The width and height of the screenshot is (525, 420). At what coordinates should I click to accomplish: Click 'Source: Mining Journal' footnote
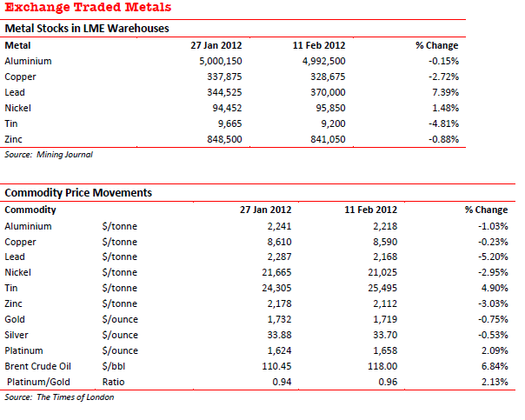click(x=49, y=154)
